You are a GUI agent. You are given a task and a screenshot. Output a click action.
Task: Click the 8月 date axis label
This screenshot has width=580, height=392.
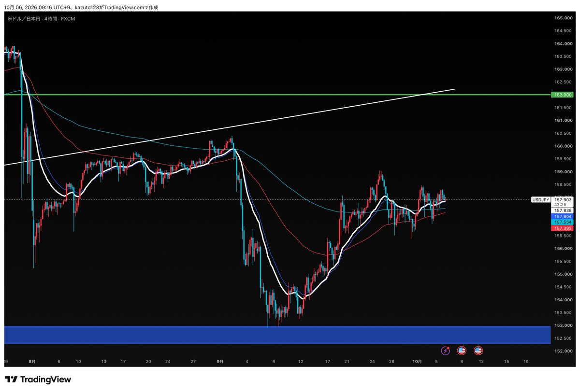coord(32,361)
